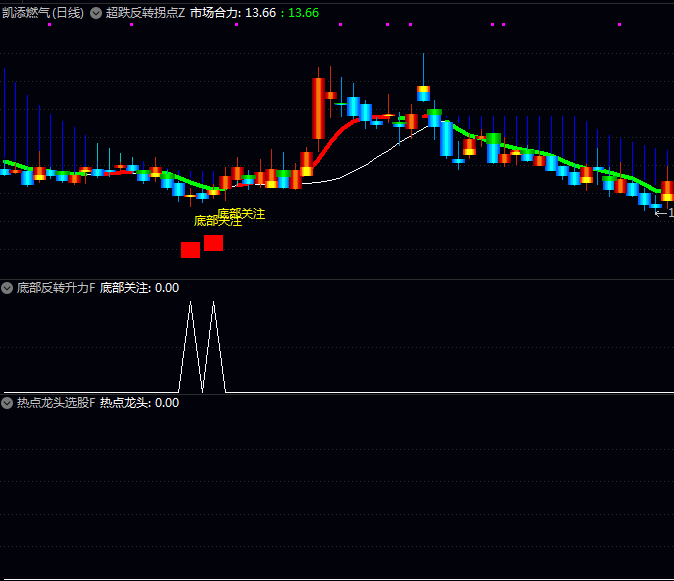The width and height of the screenshot is (674, 581).
Task: Open dropdown beside 超跌反转拐点Z indicator
Action: [x=96, y=13]
